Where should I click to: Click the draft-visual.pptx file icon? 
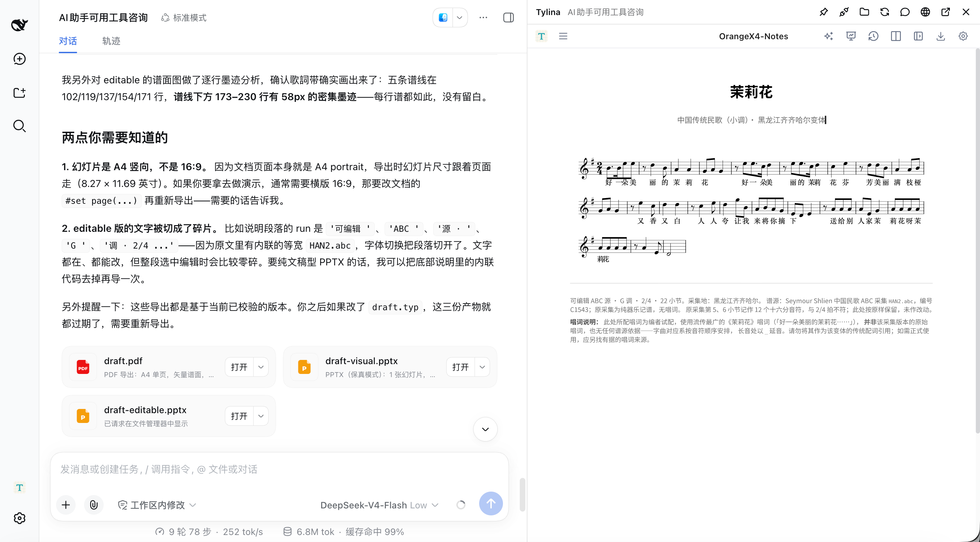(x=304, y=367)
